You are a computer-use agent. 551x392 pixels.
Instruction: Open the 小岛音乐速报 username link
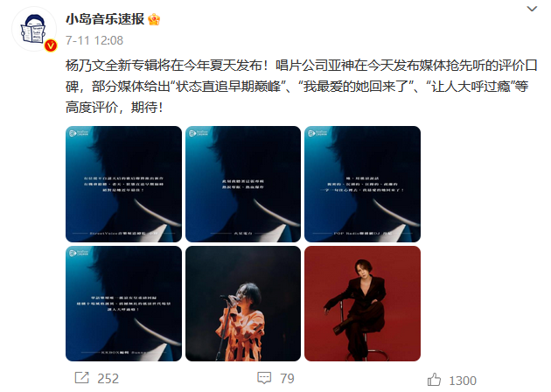[x=105, y=18]
